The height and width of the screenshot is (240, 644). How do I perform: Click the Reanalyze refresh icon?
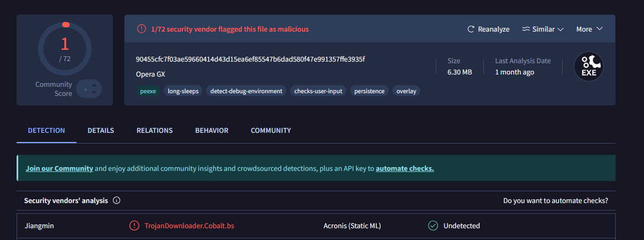tap(471, 29)
